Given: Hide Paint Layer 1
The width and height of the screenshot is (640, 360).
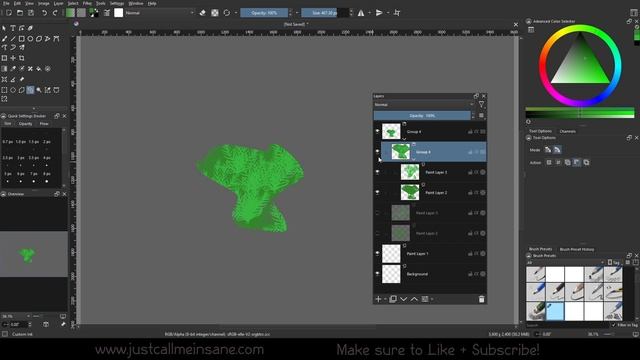Looking at the screenshot, I should 377,253.
